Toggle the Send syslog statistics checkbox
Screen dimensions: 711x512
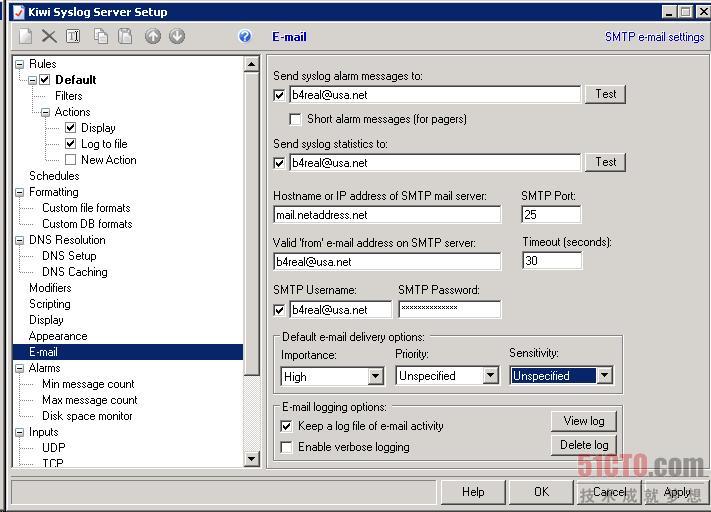(279, 163)
